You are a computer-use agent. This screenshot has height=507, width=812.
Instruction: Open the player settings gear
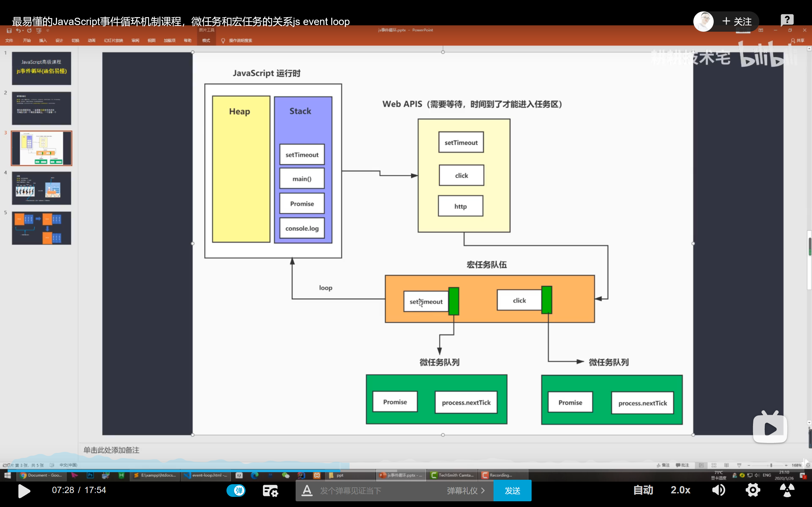click(753, 490)
